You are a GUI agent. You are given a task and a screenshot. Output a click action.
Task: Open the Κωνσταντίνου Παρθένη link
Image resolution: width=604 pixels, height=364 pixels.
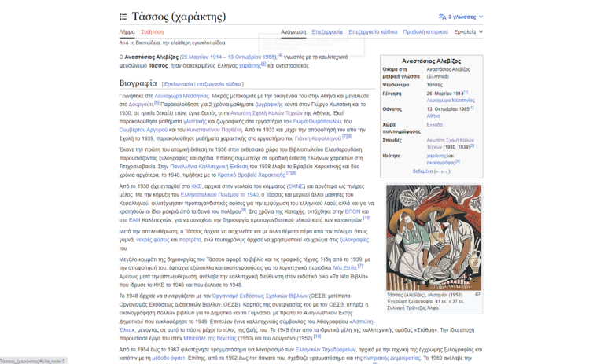click(215, 130)
